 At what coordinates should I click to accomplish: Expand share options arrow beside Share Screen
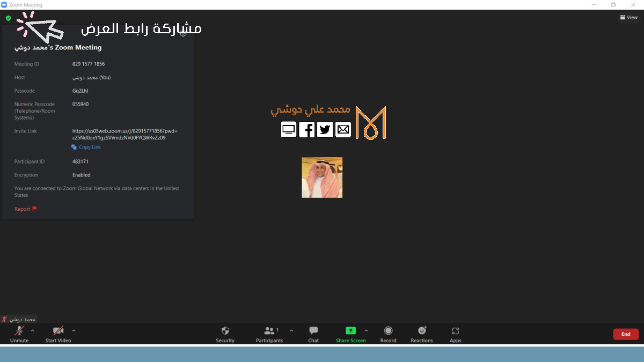(367, 330)
